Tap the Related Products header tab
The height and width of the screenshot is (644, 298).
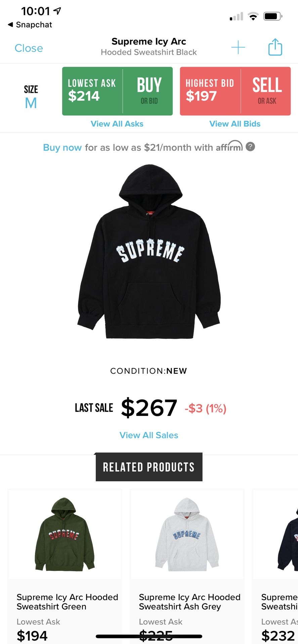pyautogui.click(x=149, y=467)
